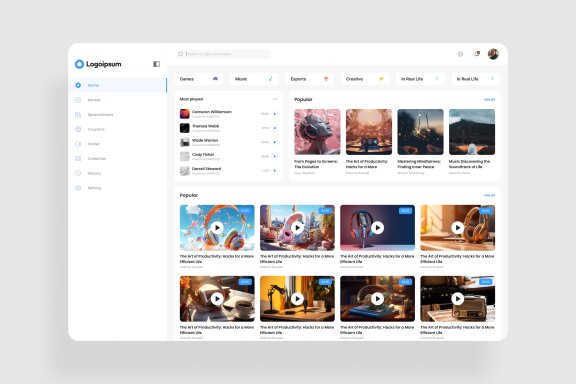Click the title Music Discovering the Soundtrack of Life

point(469,164)
